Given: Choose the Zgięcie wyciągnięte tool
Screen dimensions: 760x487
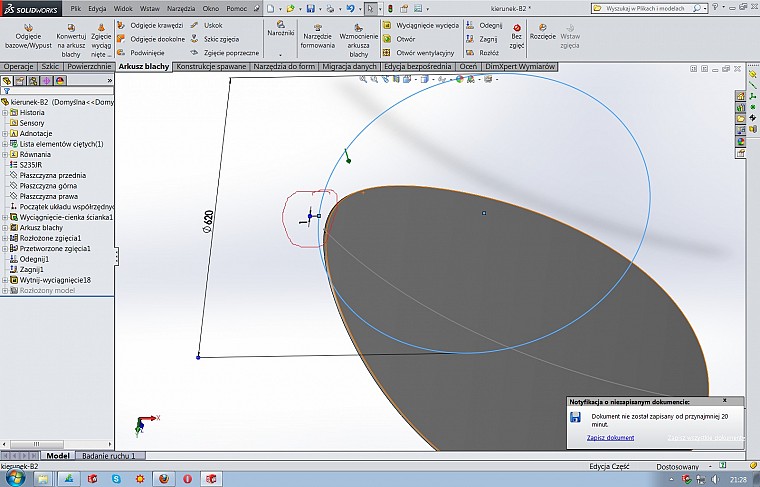Looking at the screenshot, I should point(101,40).
